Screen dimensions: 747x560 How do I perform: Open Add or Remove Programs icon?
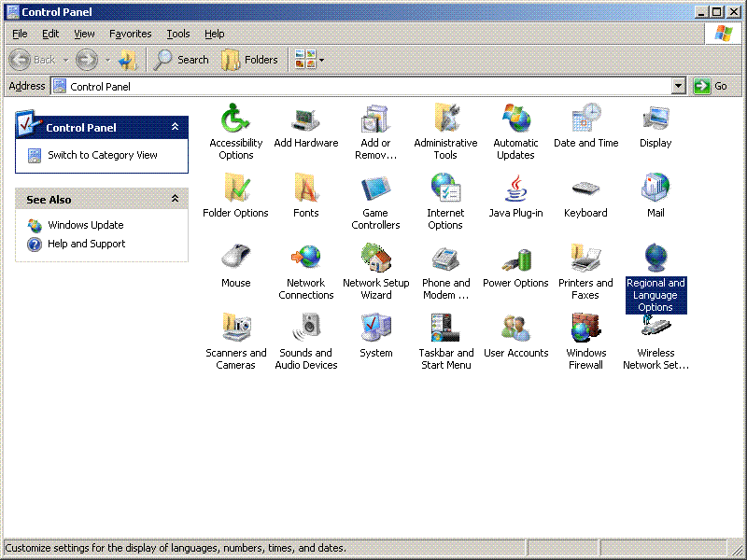[x=375, y=119]
